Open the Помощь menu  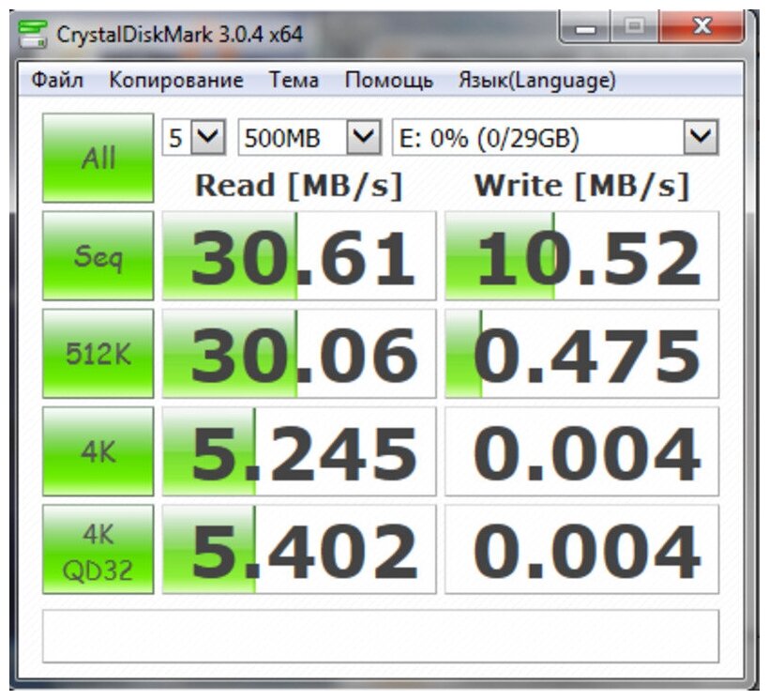point(389,80)
